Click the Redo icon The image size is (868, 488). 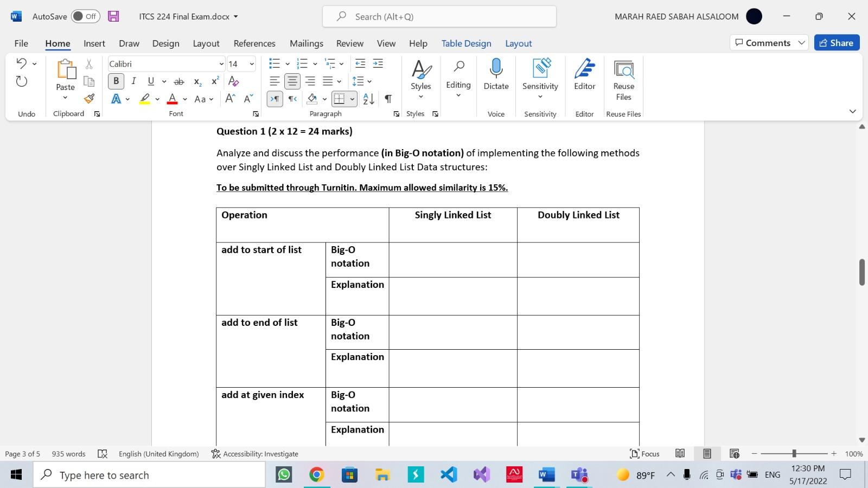click(21, 81)
